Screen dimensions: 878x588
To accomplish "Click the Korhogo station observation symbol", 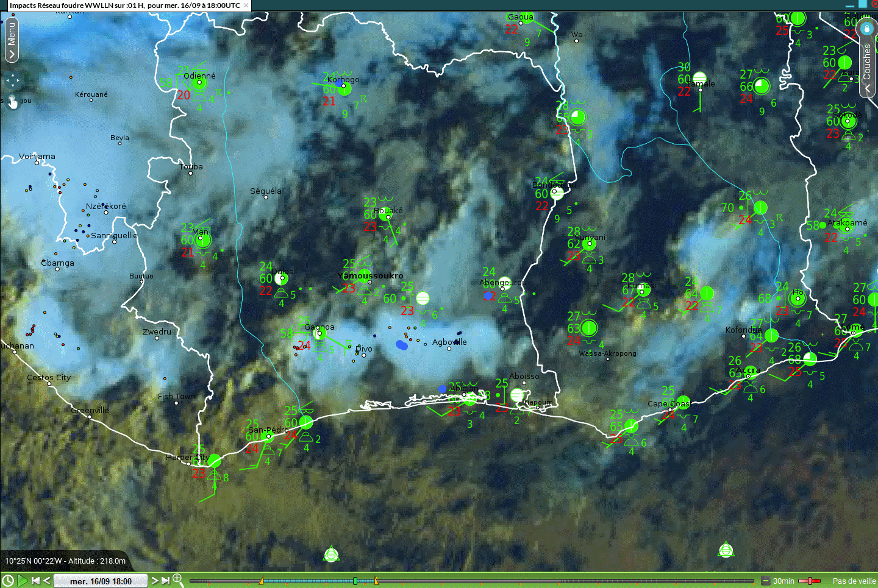I will [343, 88].
